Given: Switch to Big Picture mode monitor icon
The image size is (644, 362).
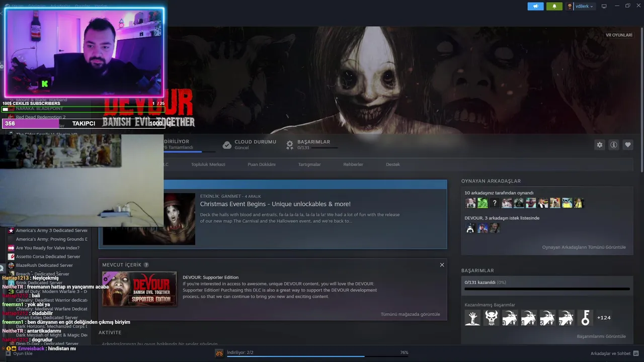Looking at the screenshot, I should pos(604,6).
